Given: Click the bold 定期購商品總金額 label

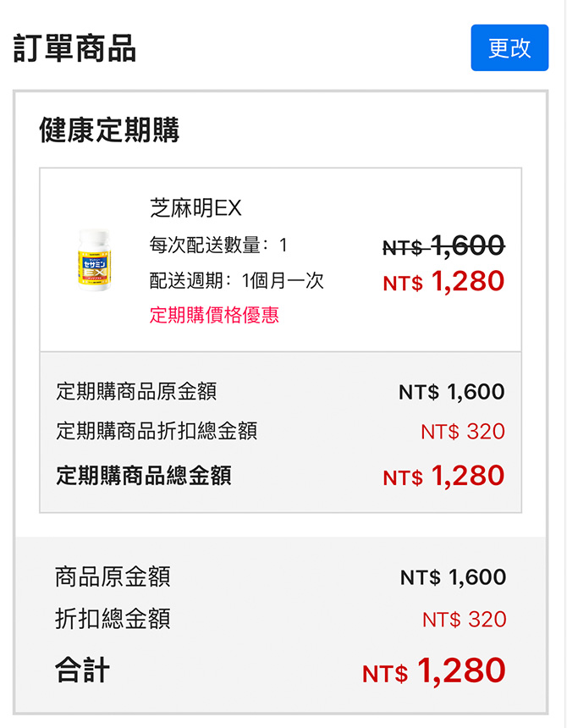Looking at the screenshot, I should pos(144,475).
